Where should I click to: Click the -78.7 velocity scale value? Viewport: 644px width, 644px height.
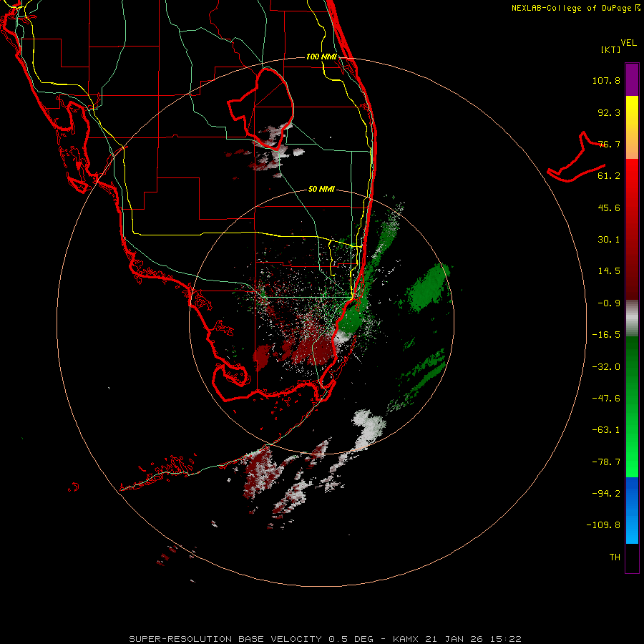pos(606,462)
